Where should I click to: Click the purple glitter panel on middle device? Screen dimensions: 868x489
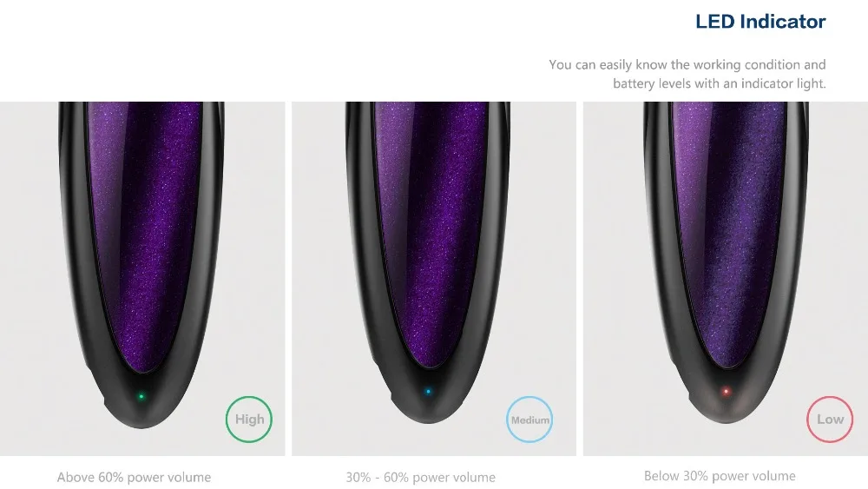click(x=431, y=233)
